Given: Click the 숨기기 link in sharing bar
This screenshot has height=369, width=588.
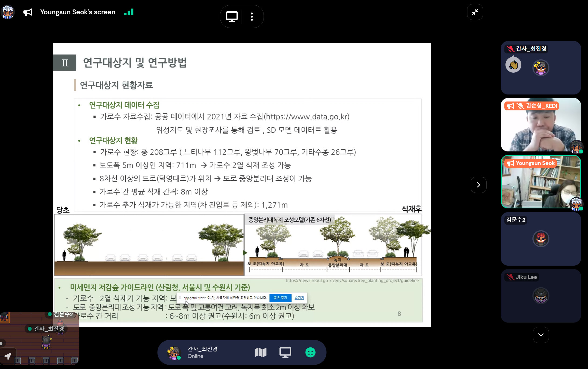Looking at the screenshot, I should point(299,298).
